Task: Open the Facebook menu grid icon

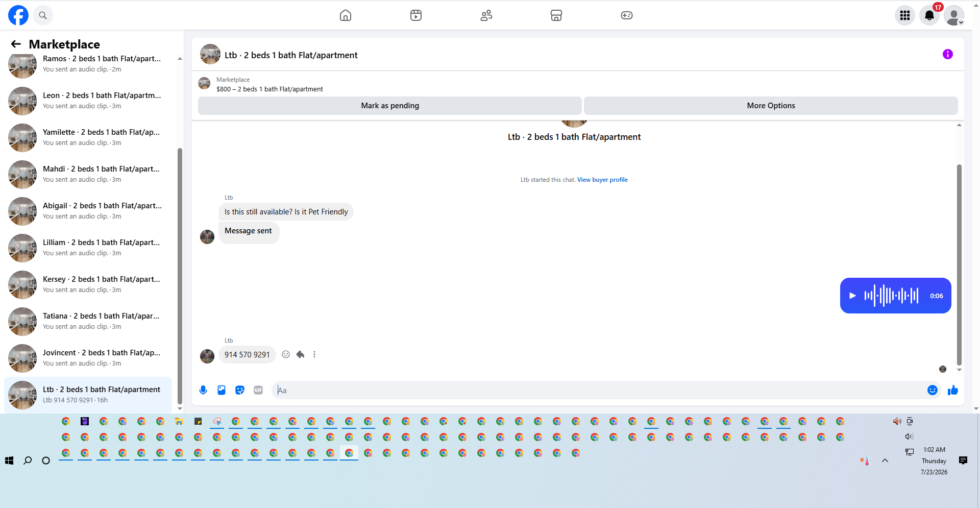Action: (905, 15)
